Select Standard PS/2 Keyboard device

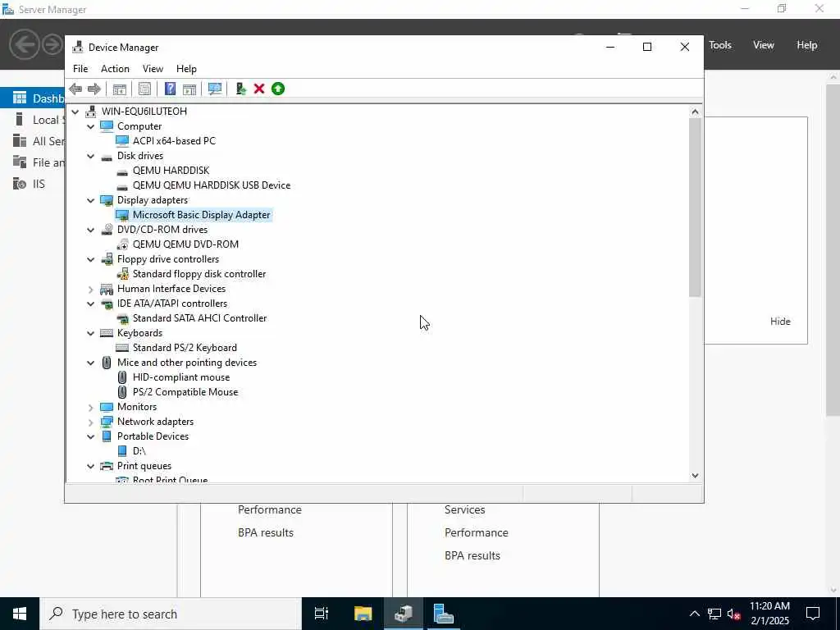point(185,348)
